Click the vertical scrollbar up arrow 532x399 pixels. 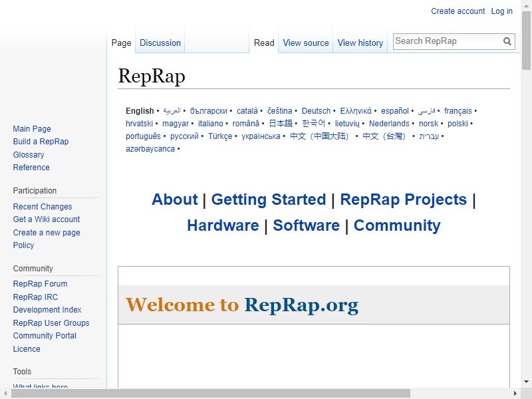tap(526, 6)
